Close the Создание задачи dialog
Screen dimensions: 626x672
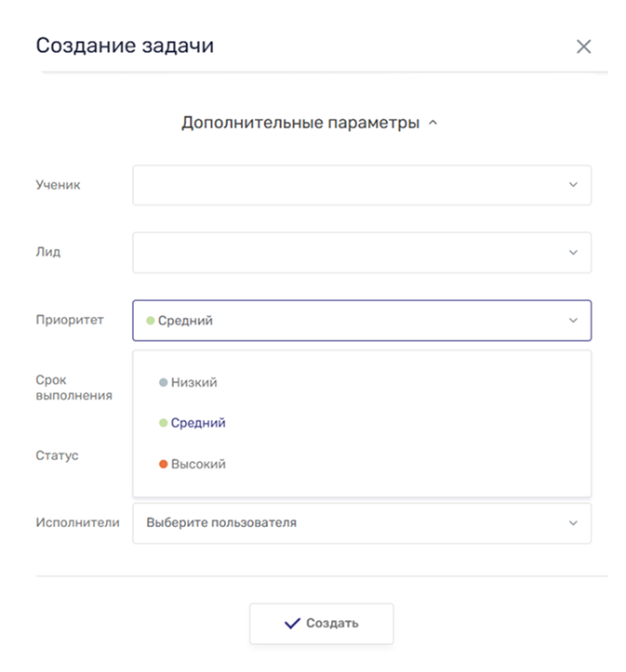[583, 46]
